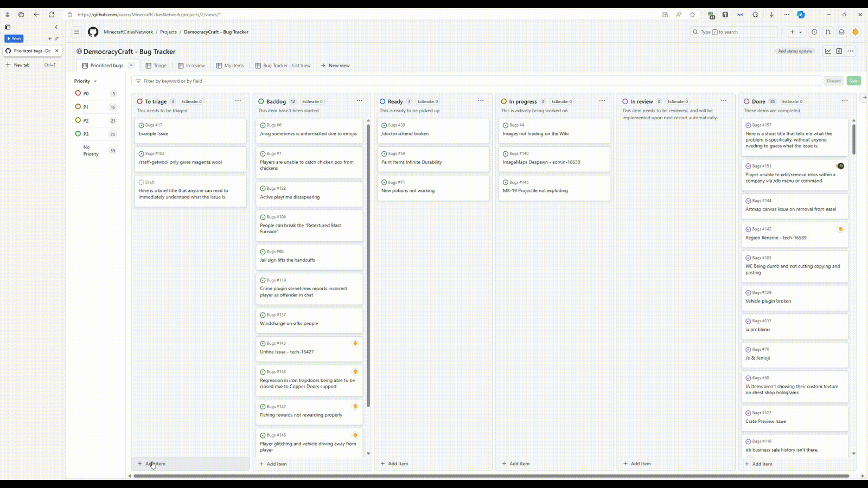Open card 'Images not loading on the Wiki'
The width and height of the screenshot is (868, 488).
554,131
